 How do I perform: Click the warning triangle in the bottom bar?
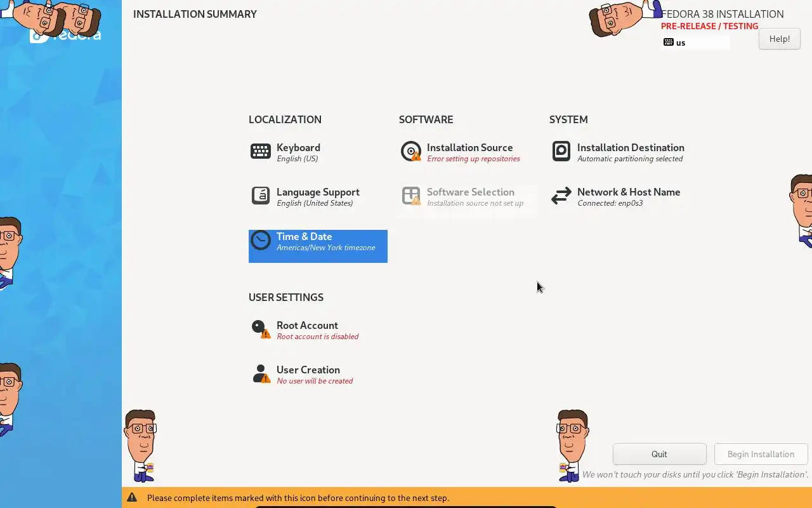132,497
